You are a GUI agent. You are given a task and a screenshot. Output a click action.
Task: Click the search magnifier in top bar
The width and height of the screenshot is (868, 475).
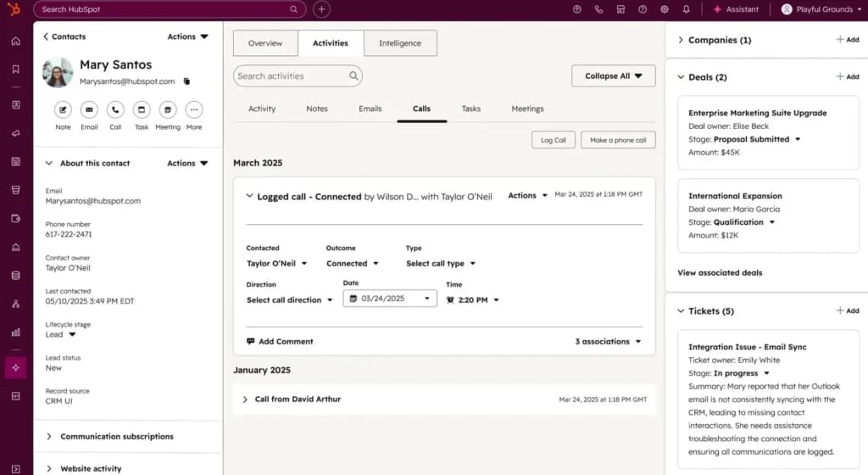[293, 8]
